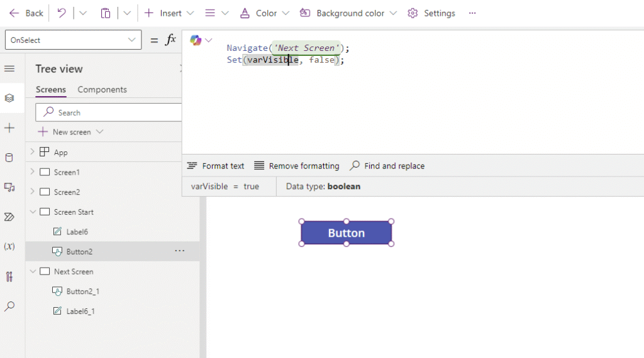Open app Settings
Image resolution: width=644 pixels, height=358 pixels.
click(x=431, y=13)
